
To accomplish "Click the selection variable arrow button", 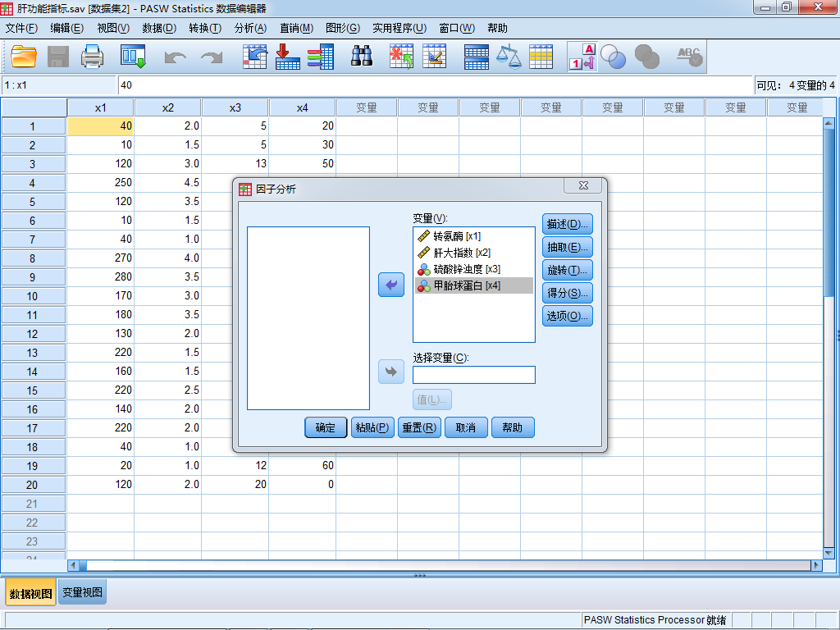I will [x=391, y=372].
